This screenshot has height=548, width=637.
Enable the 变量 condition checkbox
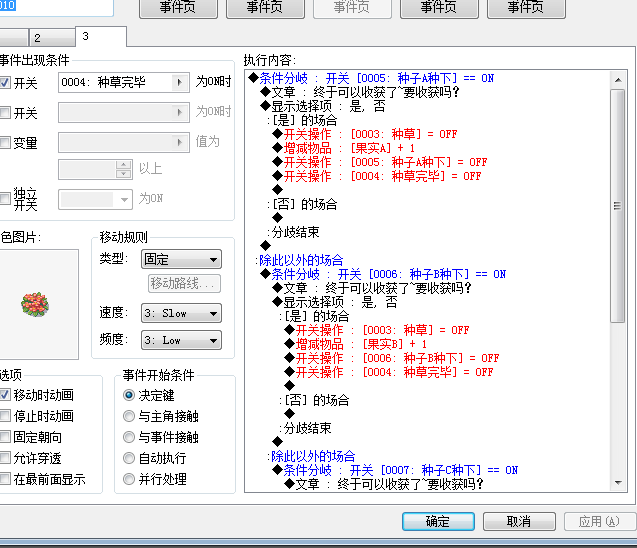point(5,143)
